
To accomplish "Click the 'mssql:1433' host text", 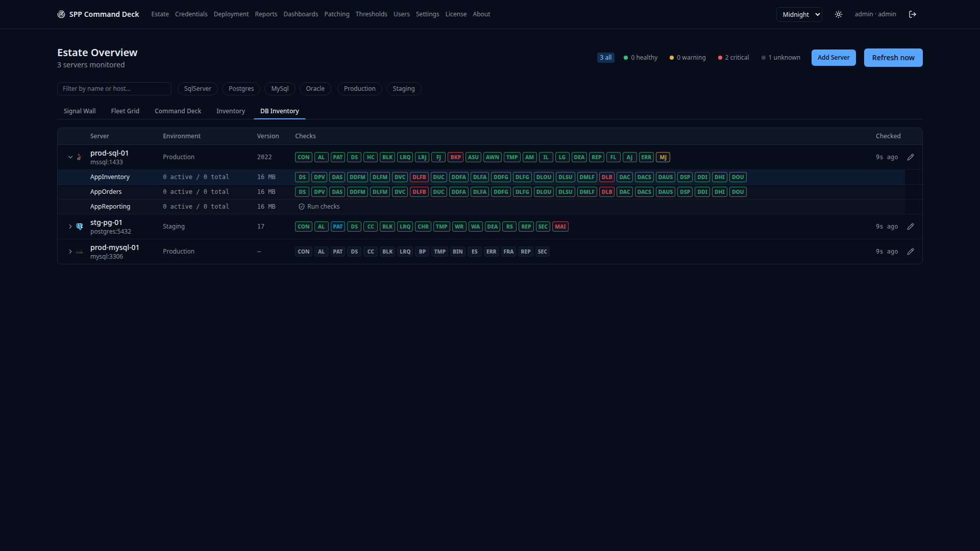I will click(x=107, y=162).
